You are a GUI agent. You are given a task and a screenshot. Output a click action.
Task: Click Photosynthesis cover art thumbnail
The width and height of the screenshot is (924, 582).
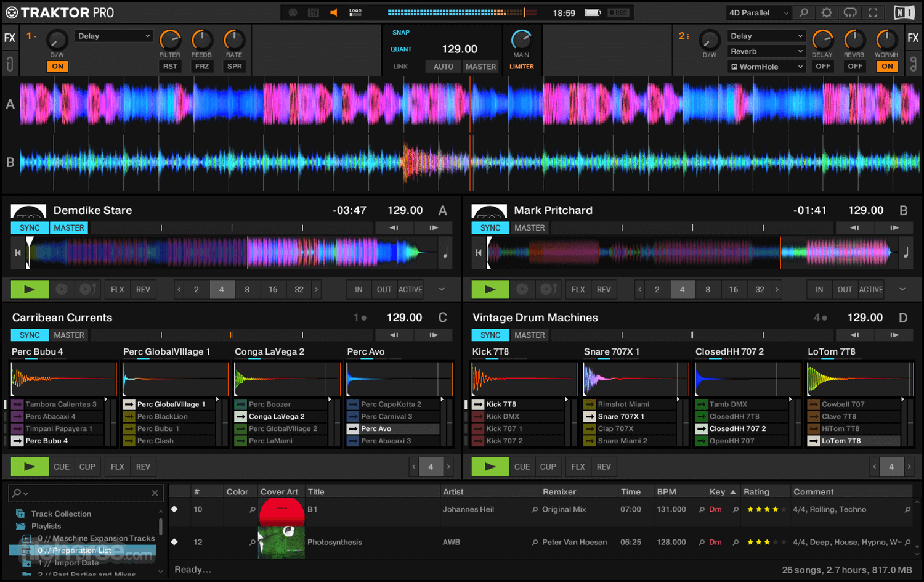click(x=281, y=543)
